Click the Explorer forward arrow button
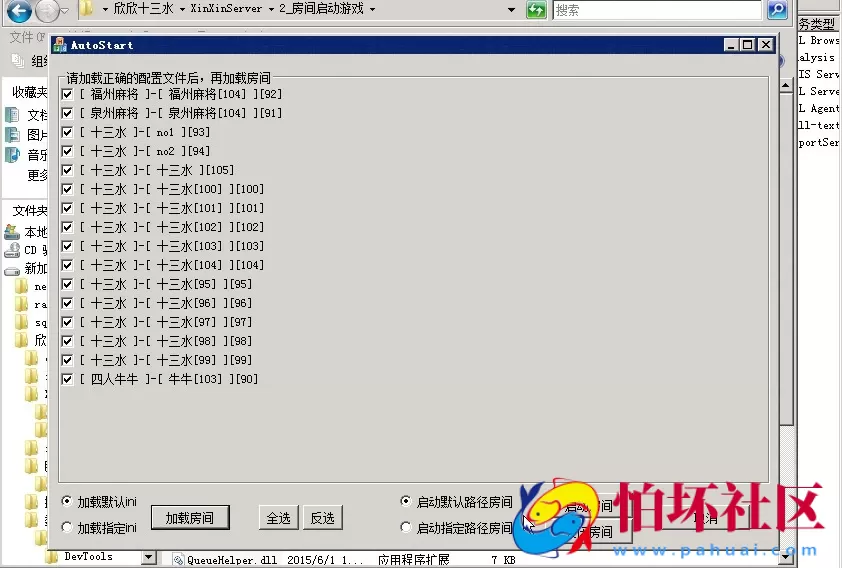Screen dimensions: 842x568 click(47, 11)
